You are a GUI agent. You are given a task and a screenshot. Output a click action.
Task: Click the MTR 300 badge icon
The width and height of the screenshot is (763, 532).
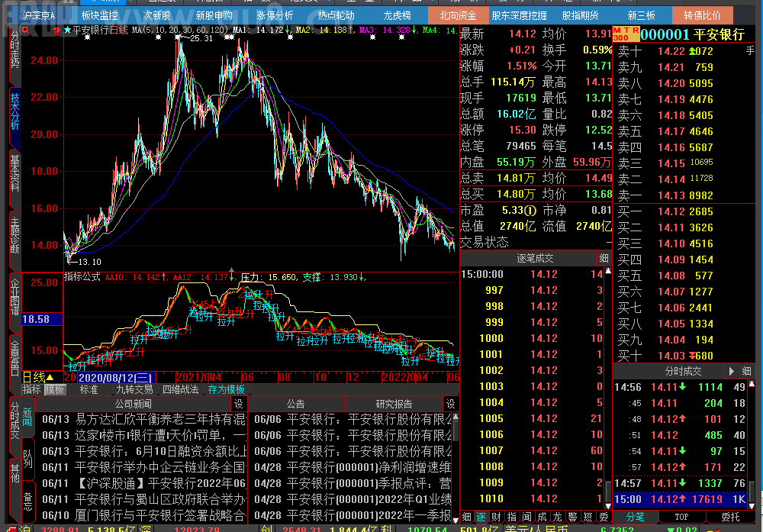(x=626, y=34)
